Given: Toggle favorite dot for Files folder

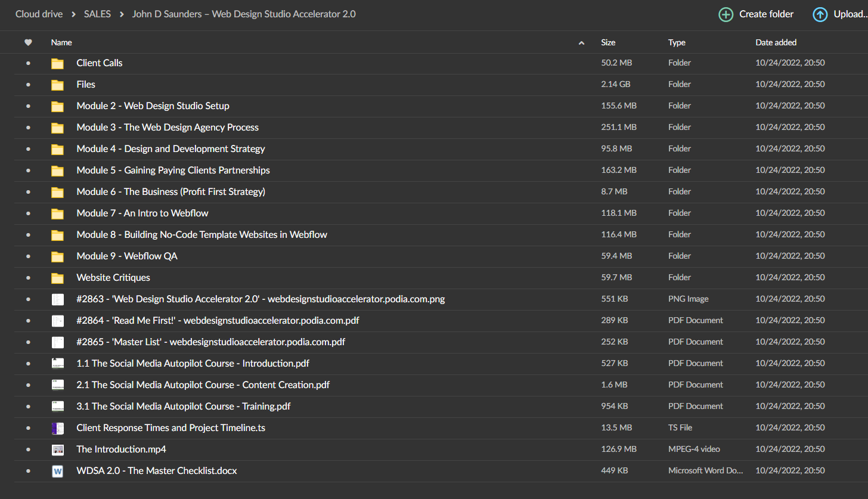Looking at the screenshot, I should point(28,85).
